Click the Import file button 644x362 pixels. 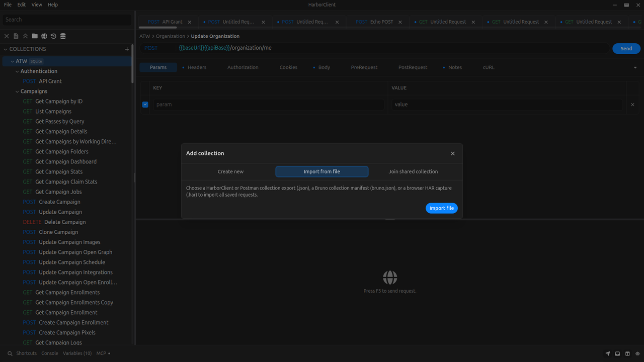(x=442, y=208)
